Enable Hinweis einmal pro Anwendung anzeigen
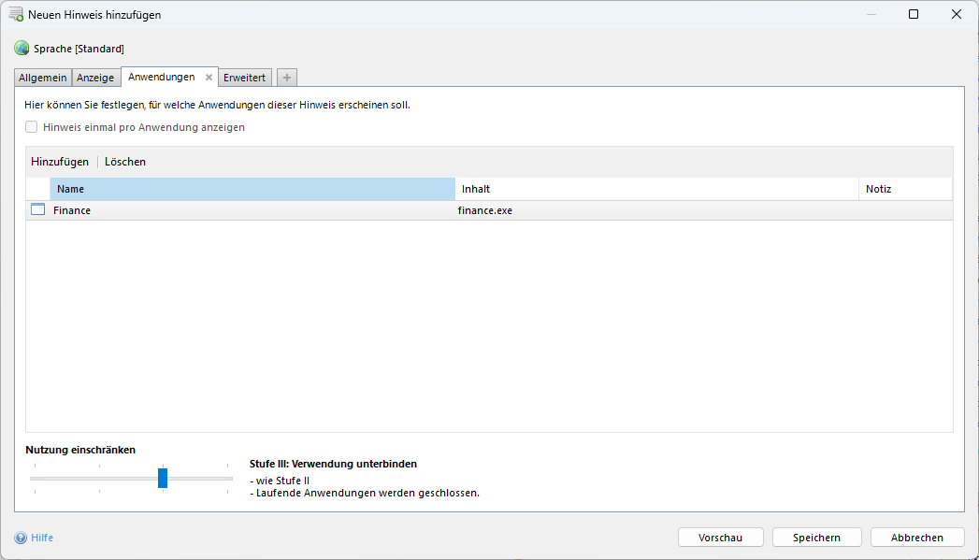979x560 pixels. 32,127
